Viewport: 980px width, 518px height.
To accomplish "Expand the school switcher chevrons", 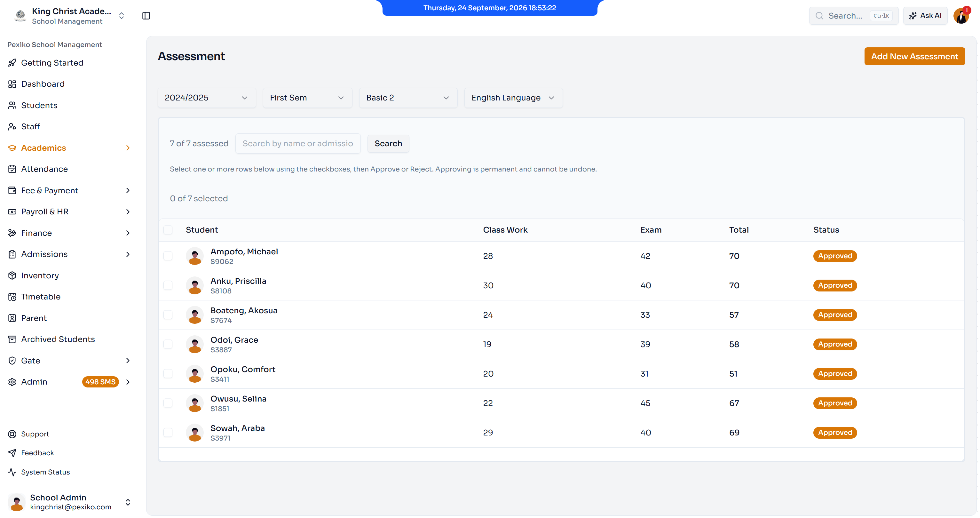I will [x=121, y=16].
